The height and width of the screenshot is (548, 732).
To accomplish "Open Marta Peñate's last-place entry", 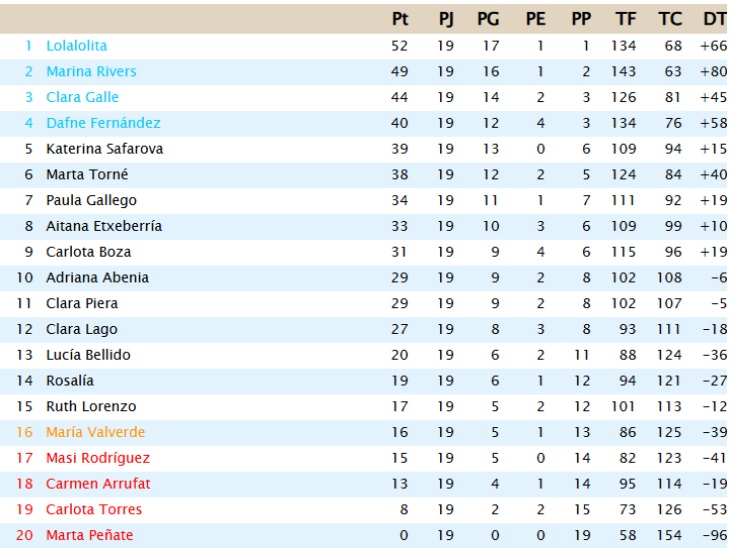I will tap(89, 535).
